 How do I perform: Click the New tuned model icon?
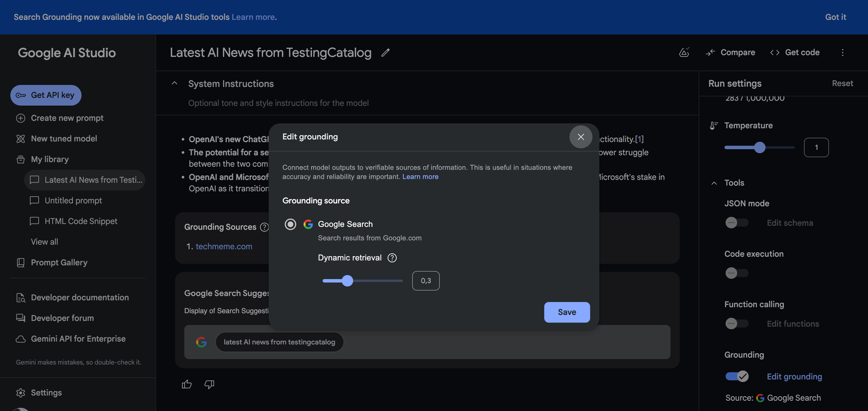21,139
